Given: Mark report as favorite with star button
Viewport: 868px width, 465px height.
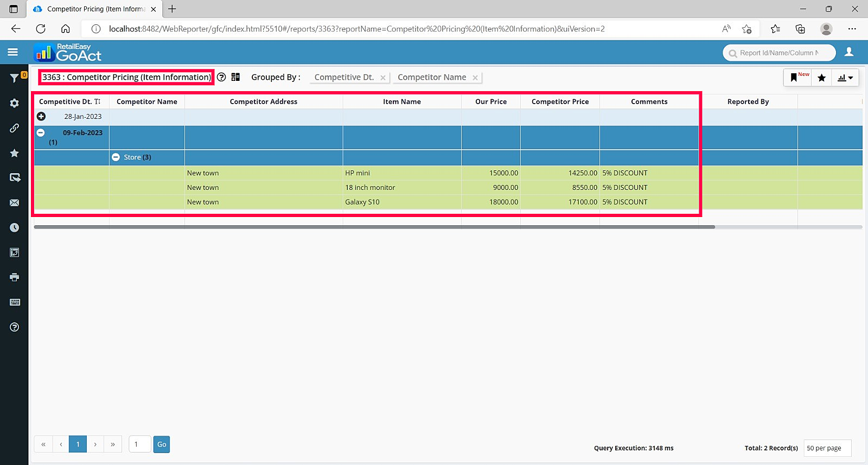Looking at the screenshot, I should coord(822,78).
